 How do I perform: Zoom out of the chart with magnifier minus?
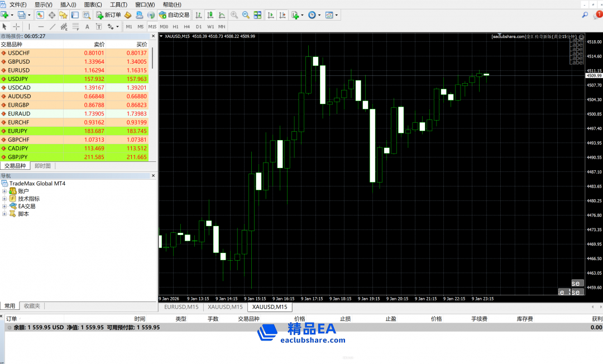click(246, 15)
